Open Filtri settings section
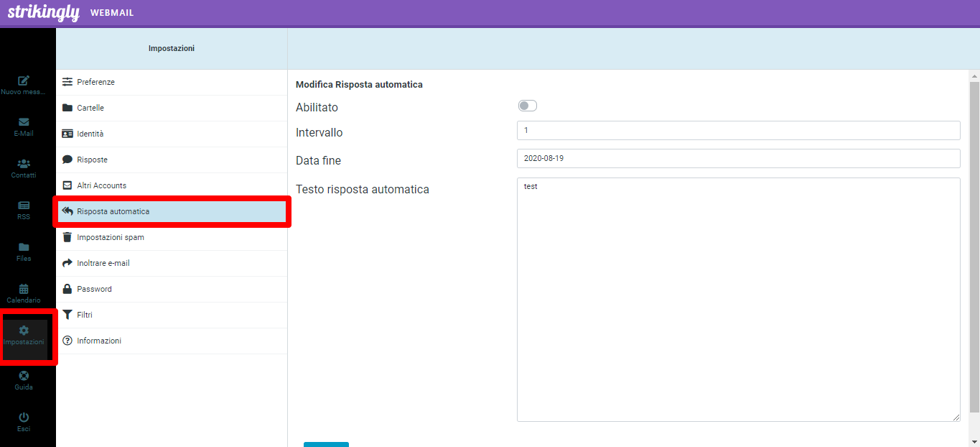This screenshot has height=447, width=980. coord(172,315)
